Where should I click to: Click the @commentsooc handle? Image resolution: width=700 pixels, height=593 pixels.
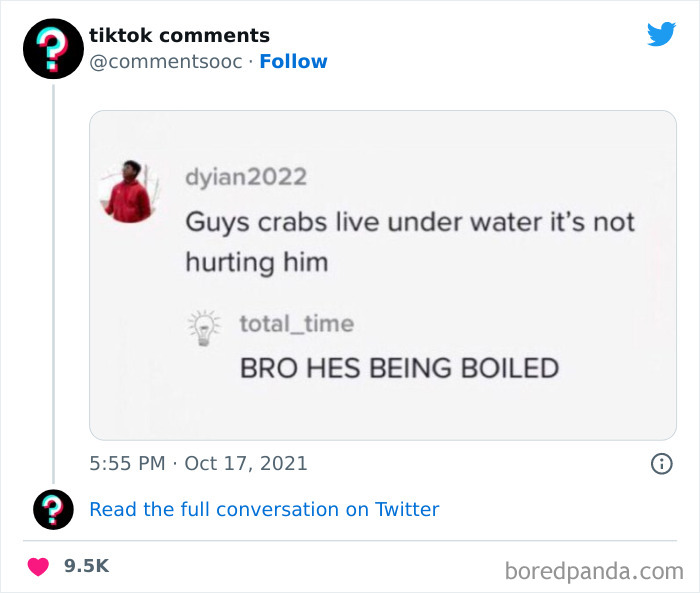[166, 62]
